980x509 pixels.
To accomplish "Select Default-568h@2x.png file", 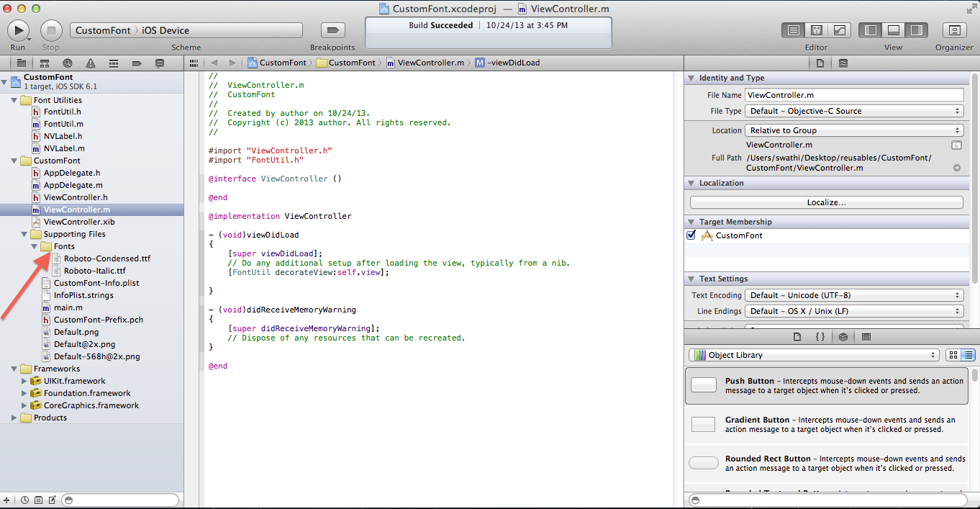I will pos(97,356).
